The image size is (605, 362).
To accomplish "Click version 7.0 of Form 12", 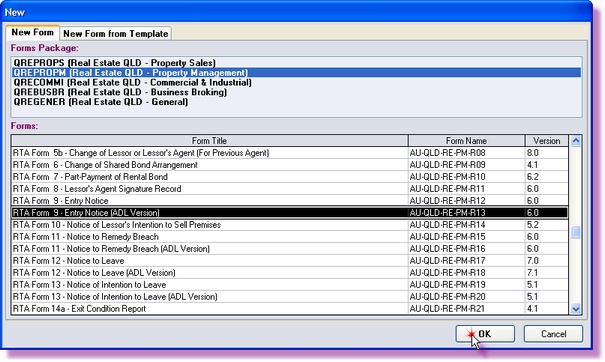I will [x=533, y=261].
